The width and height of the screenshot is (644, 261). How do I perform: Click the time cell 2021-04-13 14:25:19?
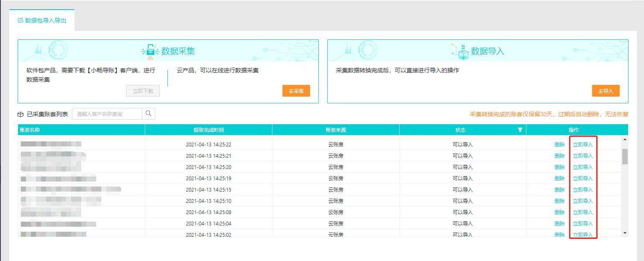pos(208,179)
